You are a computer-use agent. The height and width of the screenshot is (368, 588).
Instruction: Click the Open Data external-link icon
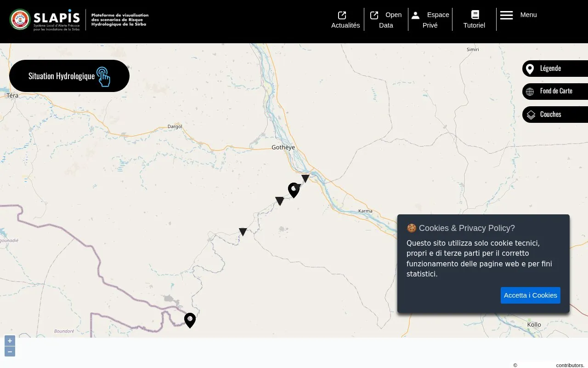point(374,15)
